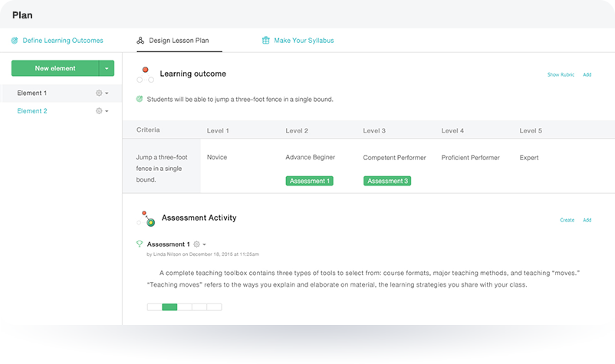
Task: Click the Assessment 3 tag under Level 3
Action: tap(387, 181)
